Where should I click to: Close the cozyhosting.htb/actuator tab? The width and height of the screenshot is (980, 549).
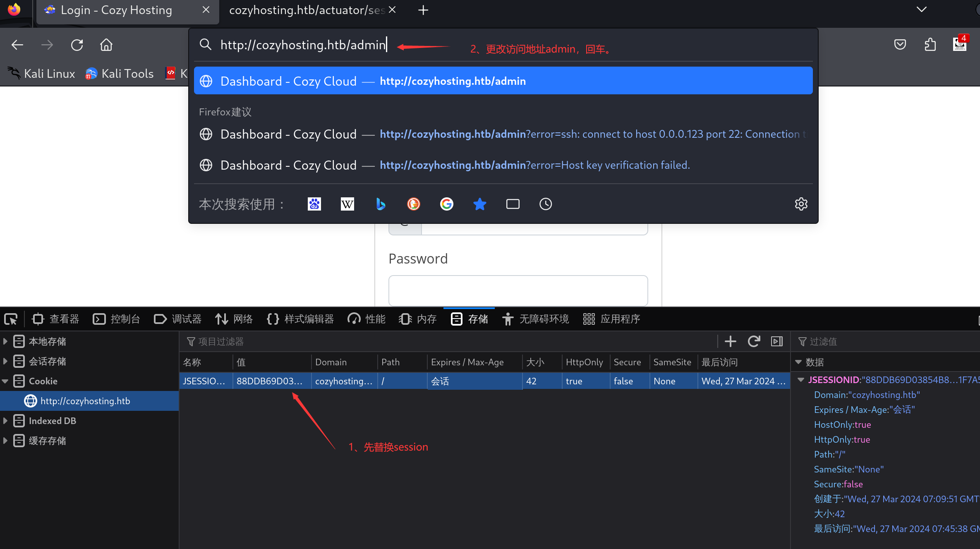coord(393,10)
